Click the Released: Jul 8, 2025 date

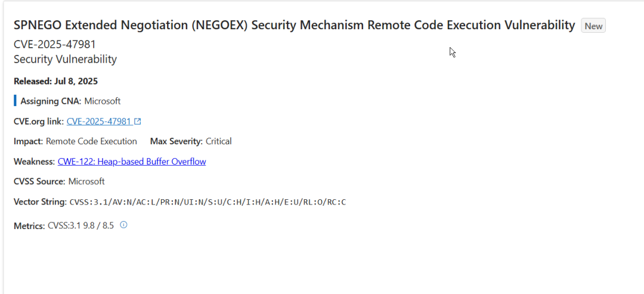(x=56, y=81)
